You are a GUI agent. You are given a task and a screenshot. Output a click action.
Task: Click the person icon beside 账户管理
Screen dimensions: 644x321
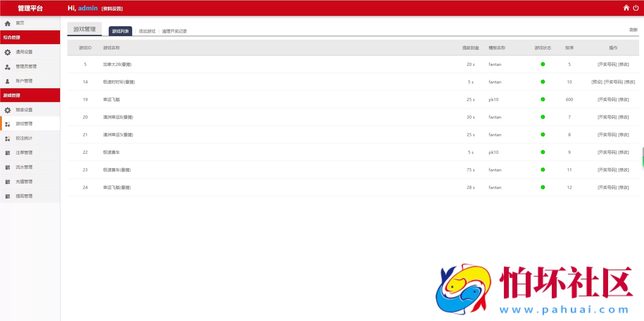point(8,81)
